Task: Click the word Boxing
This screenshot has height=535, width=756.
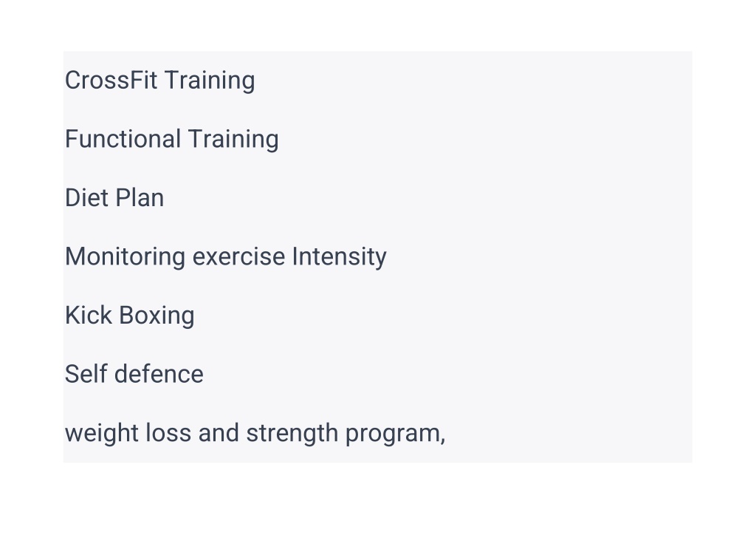Action: [157, 316]
